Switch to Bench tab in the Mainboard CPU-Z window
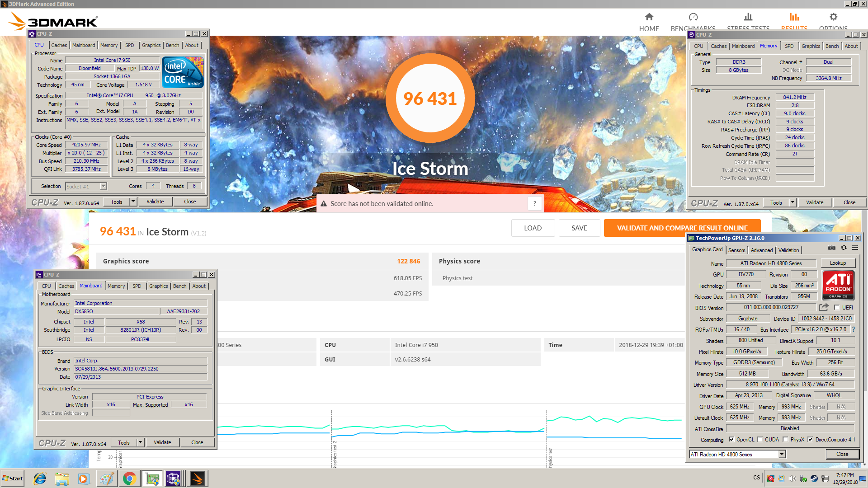868x488 pixels. coord(179,286)
